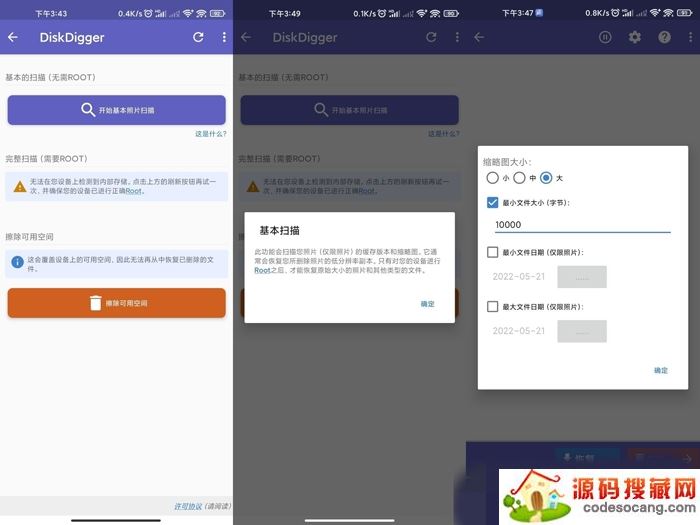Tap the alarm clock icon in the 下午3:49 status bar
Viewport: 700px width, 525px height.
click(x=382, y=13)
